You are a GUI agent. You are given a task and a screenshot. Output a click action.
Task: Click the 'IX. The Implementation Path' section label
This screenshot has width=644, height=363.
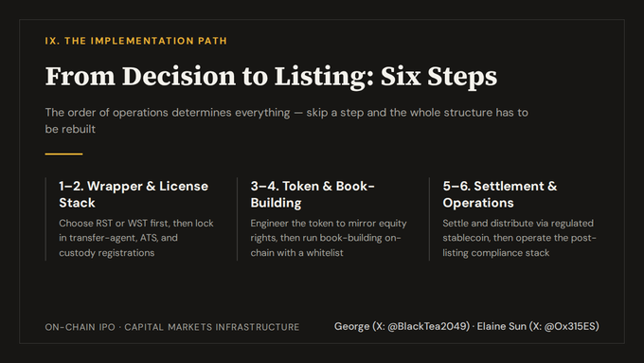(x=136, y=41)
